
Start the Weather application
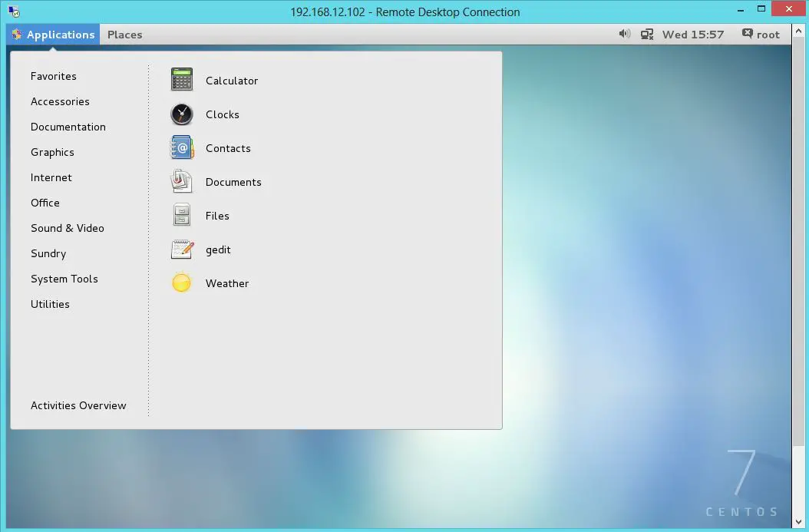227,283
